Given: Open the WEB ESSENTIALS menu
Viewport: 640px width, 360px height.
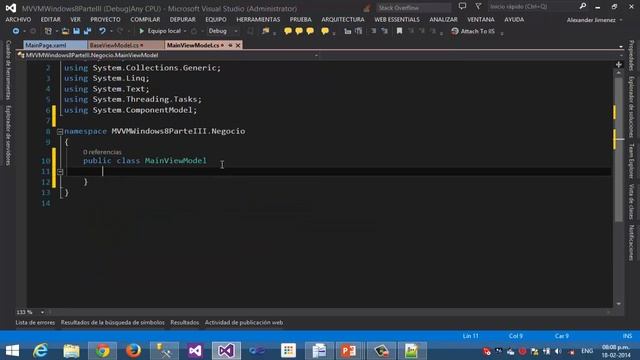Looking at the screenshot, I should [x=397, y=20].
